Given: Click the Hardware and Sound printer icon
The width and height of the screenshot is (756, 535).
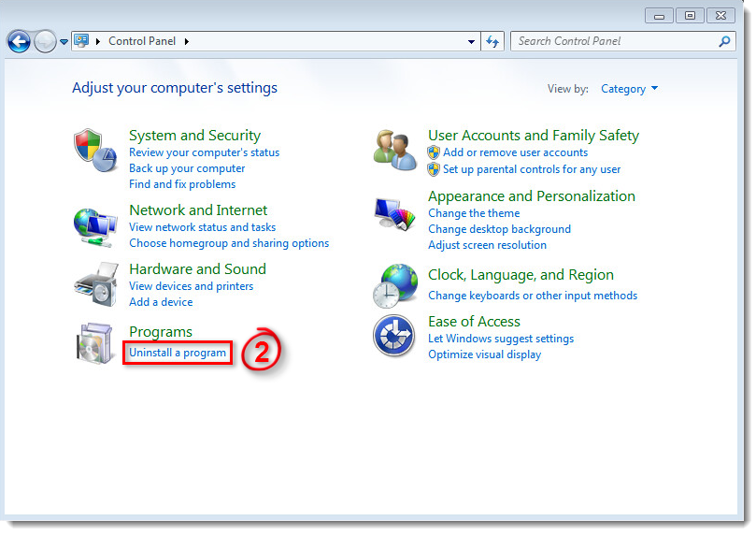Looking at the screenshot, I should [96, 284].
